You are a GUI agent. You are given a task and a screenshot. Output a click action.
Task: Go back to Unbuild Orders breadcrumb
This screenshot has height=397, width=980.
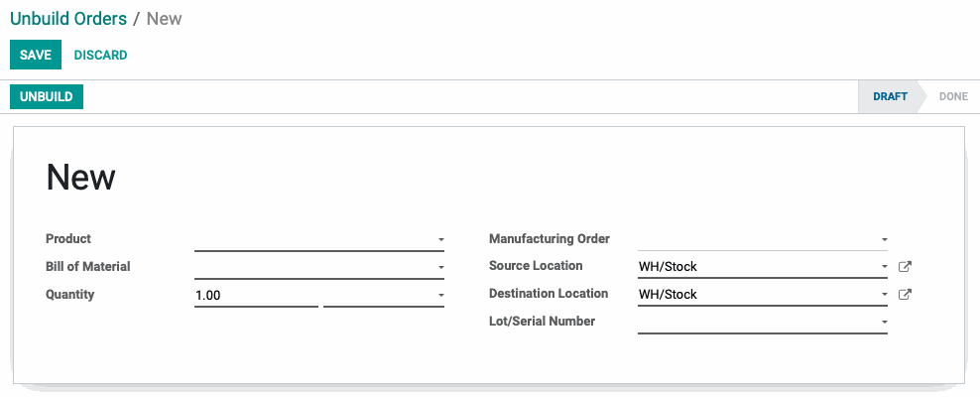click(68, 19)
